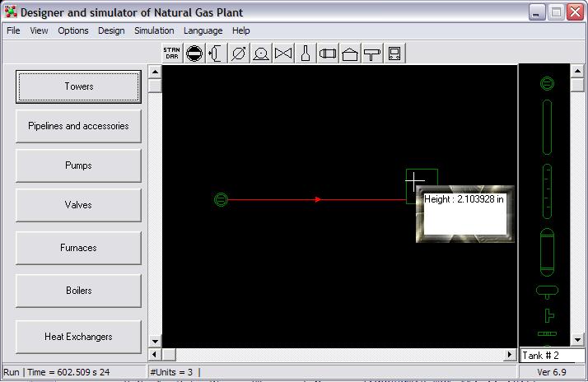
Task: Click the Run Time status bar text
Action: 57,372
